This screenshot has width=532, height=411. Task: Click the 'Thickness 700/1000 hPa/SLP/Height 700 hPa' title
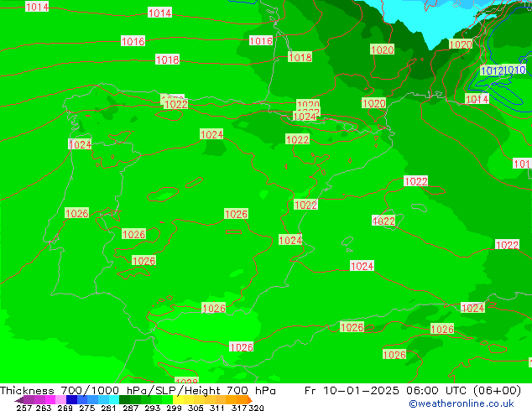138,391
